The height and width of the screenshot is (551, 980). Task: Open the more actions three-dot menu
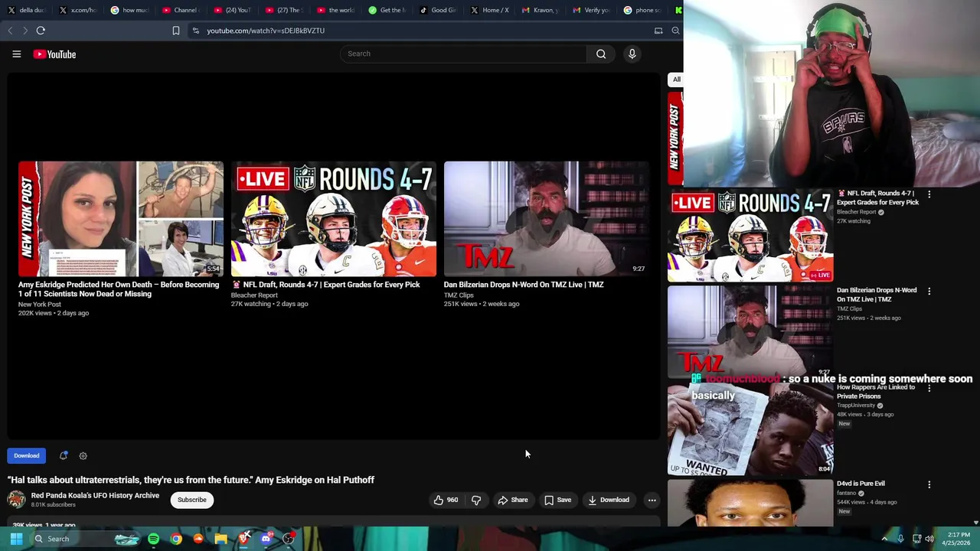pos(652,500)
